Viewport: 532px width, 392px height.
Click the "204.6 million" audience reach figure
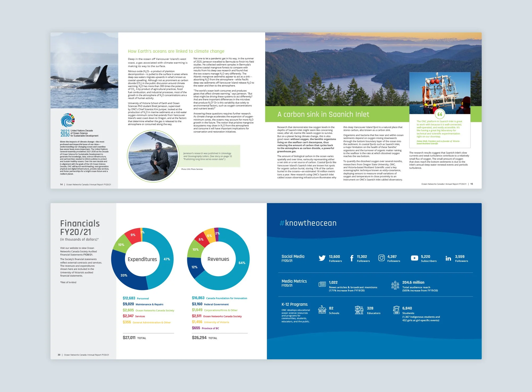pyautogui.click(x=413, y=282)
